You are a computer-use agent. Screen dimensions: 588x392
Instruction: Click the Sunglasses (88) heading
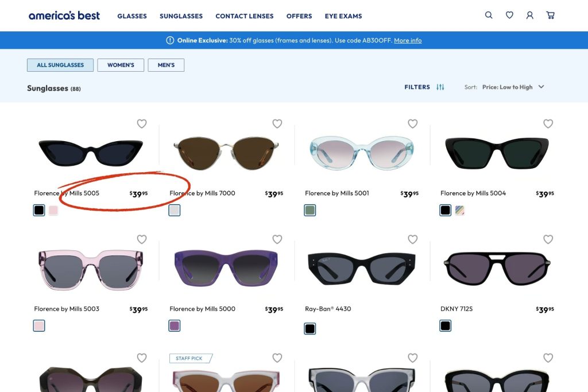tap(53, 88)
